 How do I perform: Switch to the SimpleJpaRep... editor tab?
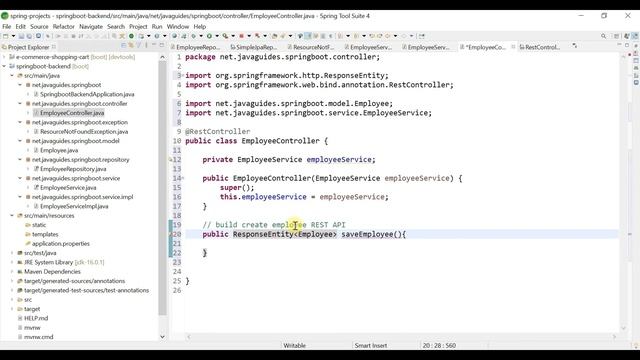click(x=256, y=47)
